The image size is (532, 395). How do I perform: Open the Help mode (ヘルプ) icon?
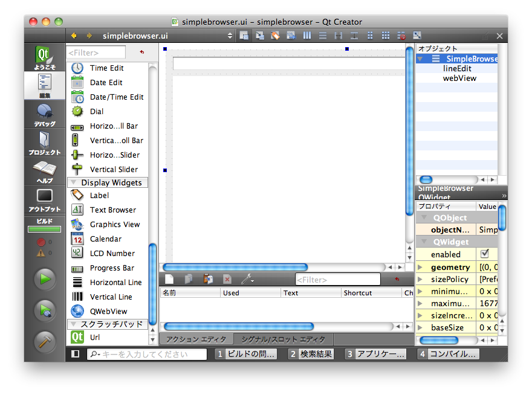pos(45,171)
